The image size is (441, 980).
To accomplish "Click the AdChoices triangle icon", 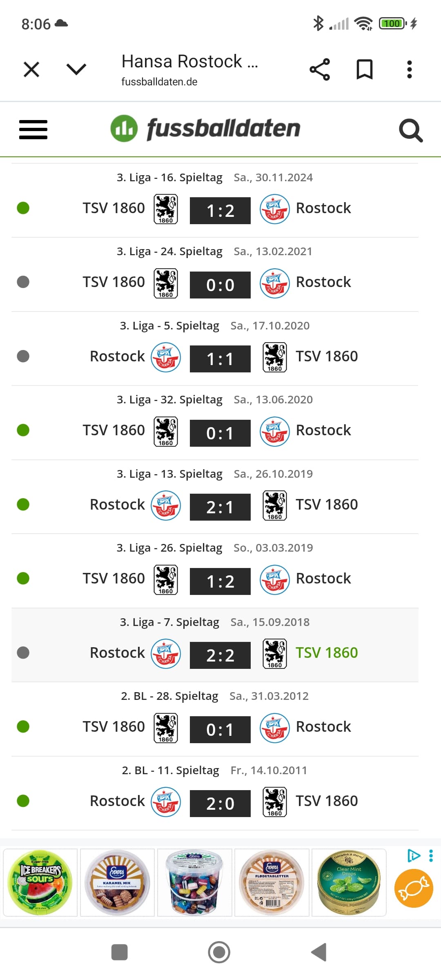I will pyautogui.click(x=413, y=855).
